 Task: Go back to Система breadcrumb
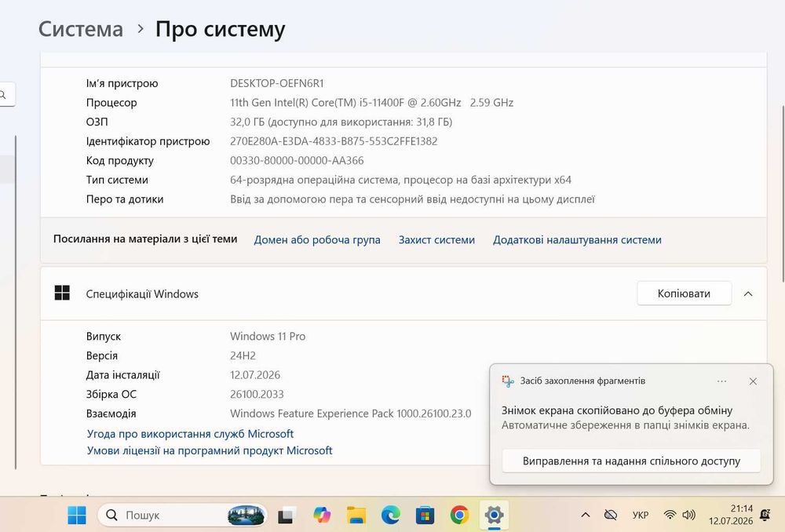(81, 29)
